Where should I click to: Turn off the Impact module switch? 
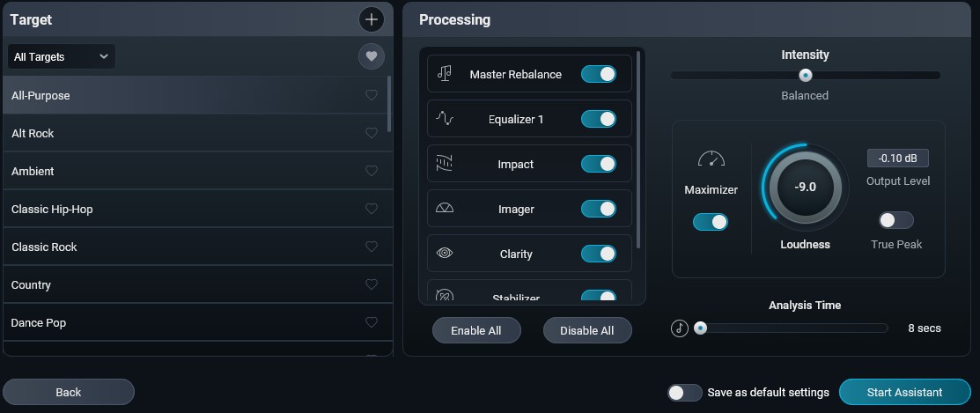point(598,164)
